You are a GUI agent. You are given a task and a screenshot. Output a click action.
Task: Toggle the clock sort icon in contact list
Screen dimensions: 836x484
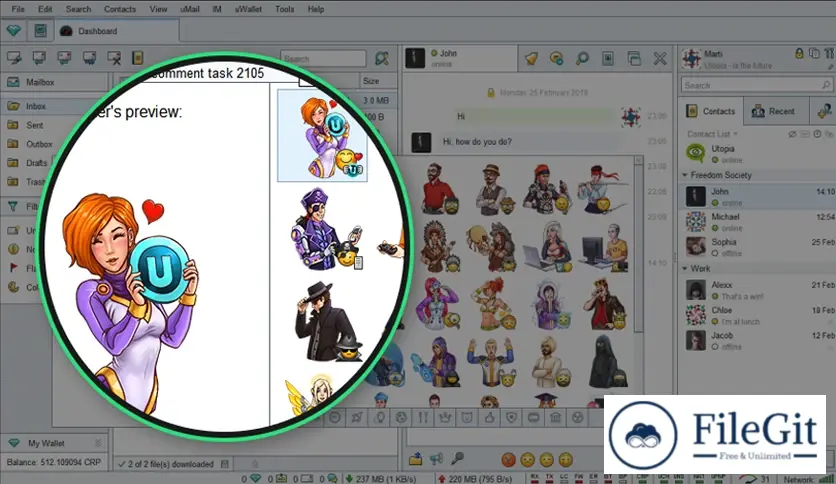817,134
